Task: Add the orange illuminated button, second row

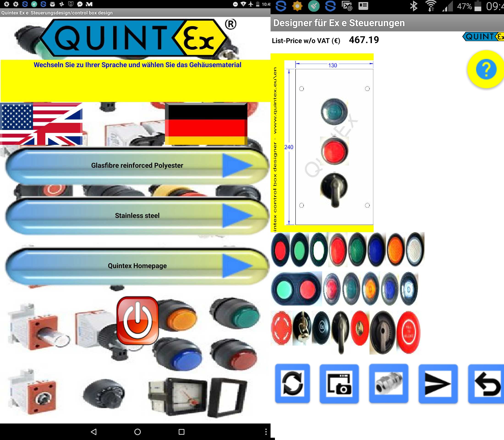Action: (370, 289)
